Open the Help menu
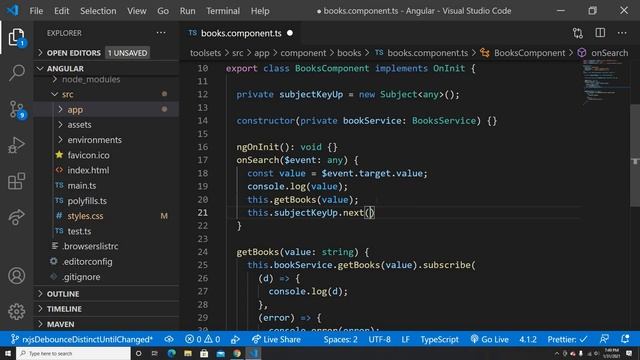 click(260, 11)
